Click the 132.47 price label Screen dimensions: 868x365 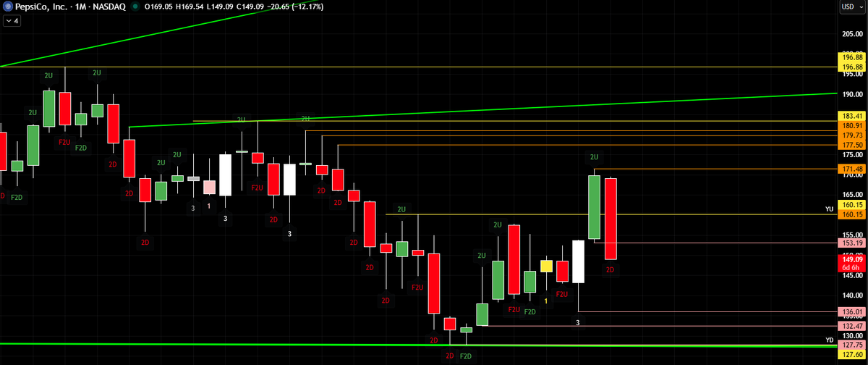point(851,327)
